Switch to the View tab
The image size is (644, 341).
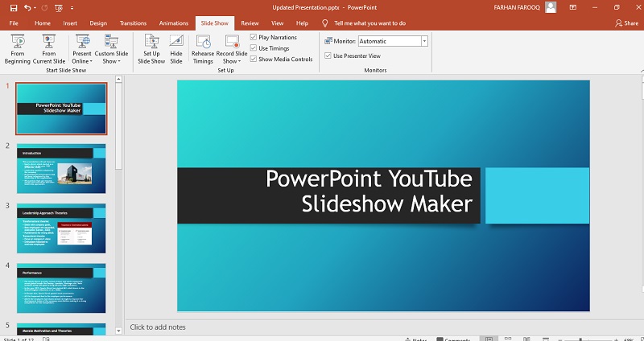click(x=277, y=23)
